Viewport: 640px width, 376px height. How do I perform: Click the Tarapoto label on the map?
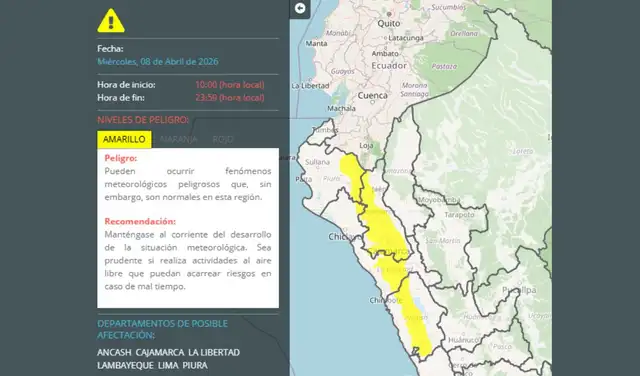pyautogui.click(x=459, y=215)
